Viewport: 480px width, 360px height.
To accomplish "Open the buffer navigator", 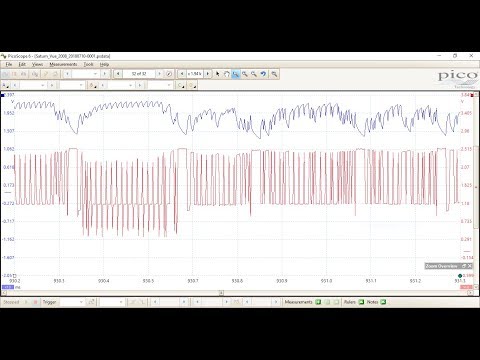I will 169,74.
